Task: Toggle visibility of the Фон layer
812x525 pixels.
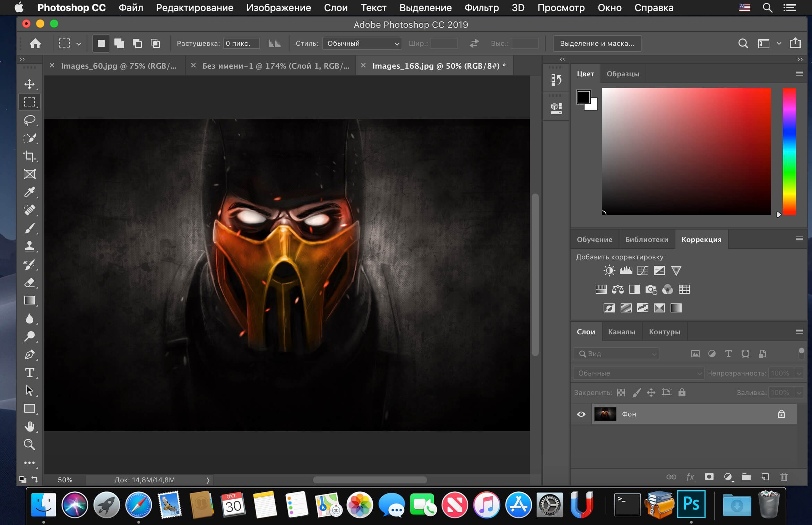Action: pyautogui.click(x=582, y=414)
